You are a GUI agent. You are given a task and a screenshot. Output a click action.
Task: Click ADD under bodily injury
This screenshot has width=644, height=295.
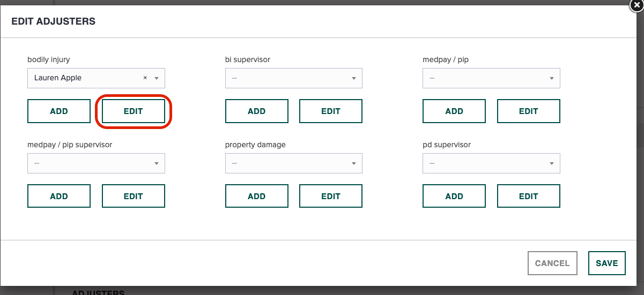pyautogui.click(x=59, y=111)
